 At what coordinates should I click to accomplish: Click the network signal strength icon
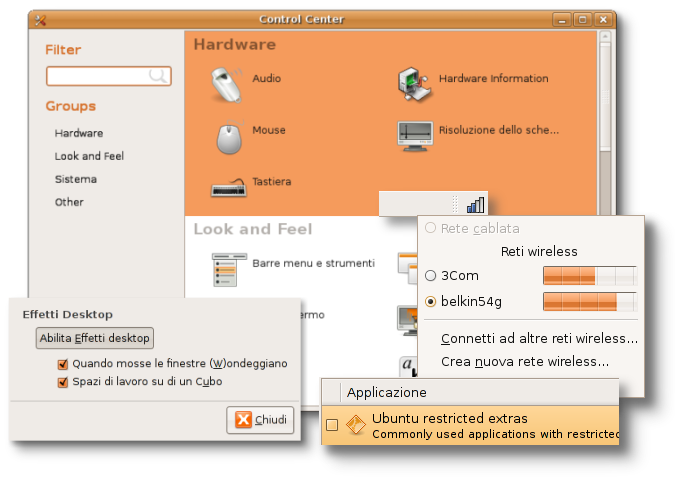475,204
